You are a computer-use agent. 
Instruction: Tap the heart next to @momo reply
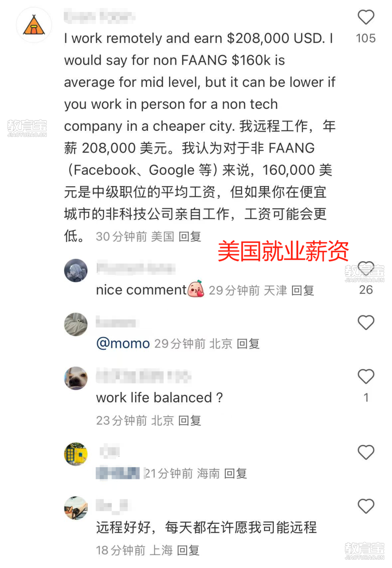click(x=366, y=322)
